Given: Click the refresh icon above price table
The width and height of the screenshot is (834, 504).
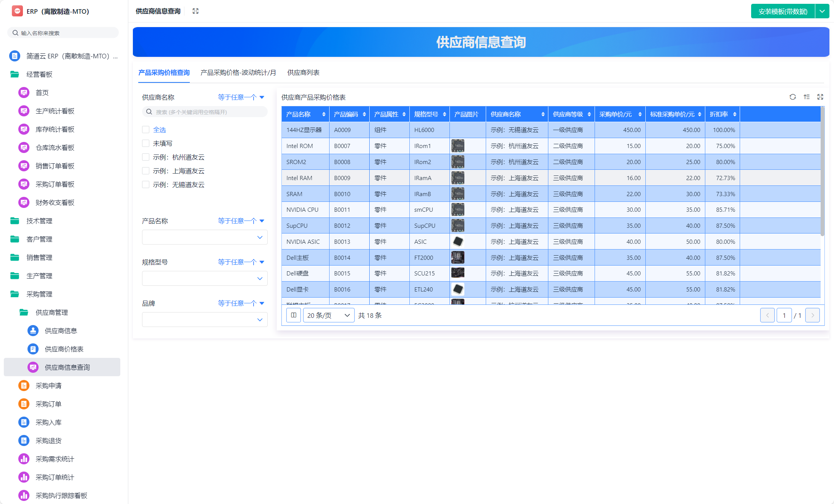Looking at the screenshot, I should tap(793, 97).
